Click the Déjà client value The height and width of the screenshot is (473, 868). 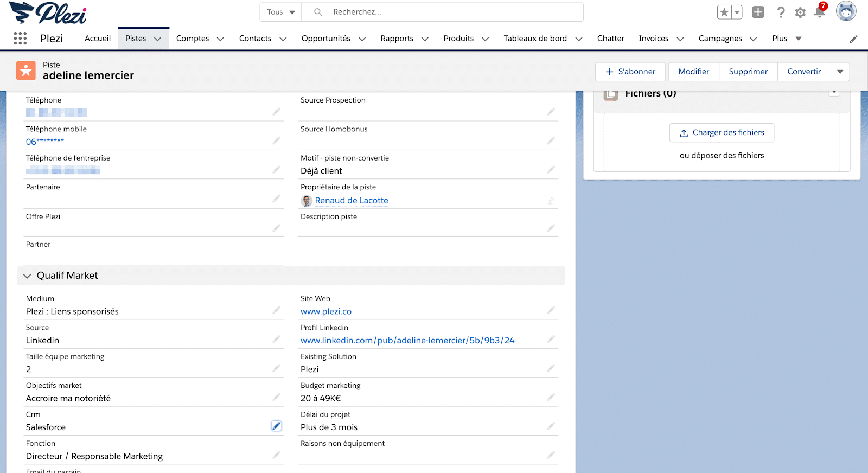click(321, 171)
